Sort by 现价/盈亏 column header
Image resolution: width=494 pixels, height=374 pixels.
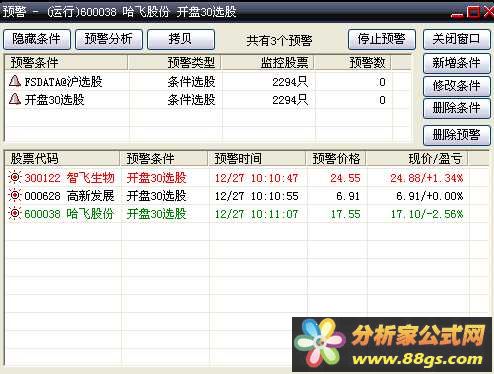pyautogui.click(x=417, y=159)
